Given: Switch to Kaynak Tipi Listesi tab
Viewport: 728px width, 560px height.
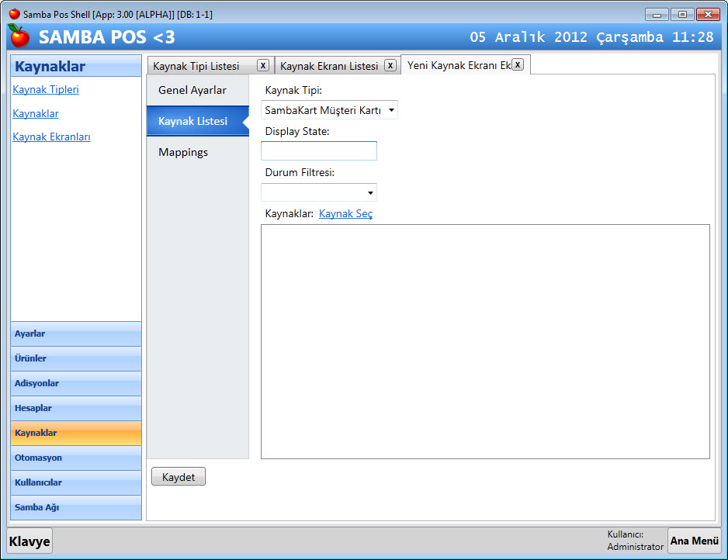Looking at the screenshot, I should [x=196, y=66].
